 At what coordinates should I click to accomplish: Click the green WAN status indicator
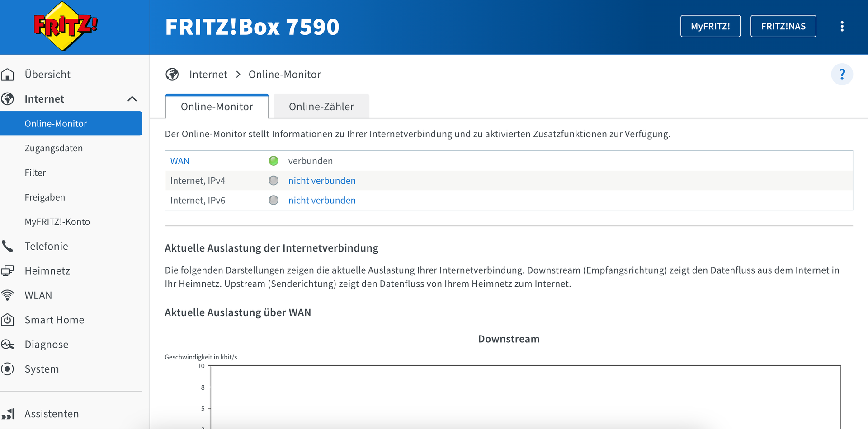coord(274,161)
